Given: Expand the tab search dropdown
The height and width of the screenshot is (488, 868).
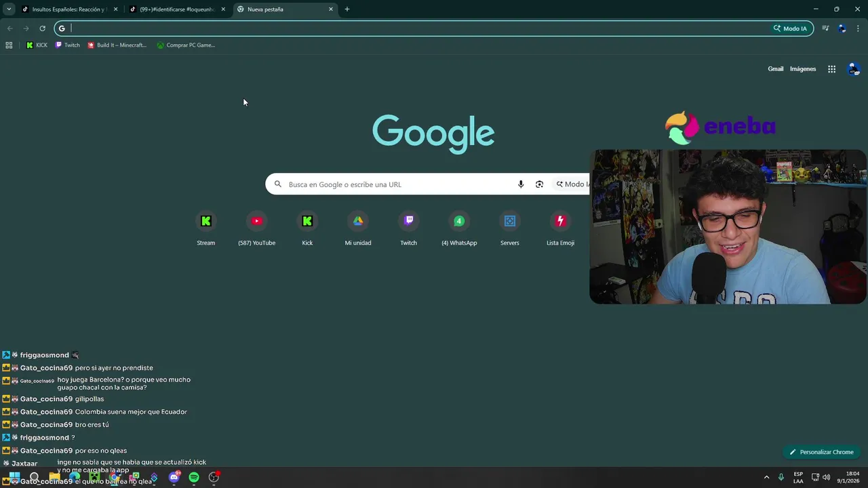Looking at the screenshot, I should tap(9, 9).
